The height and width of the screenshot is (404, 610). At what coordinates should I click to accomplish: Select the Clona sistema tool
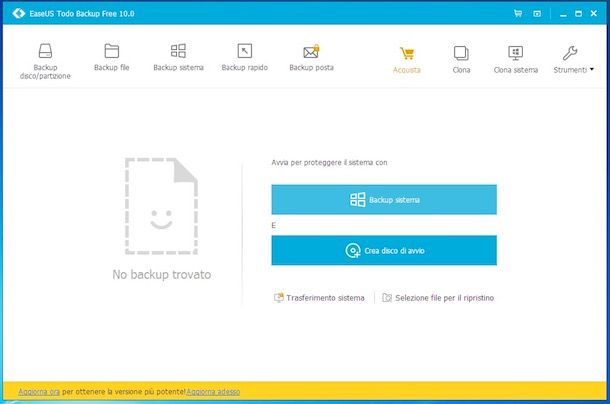515,60
